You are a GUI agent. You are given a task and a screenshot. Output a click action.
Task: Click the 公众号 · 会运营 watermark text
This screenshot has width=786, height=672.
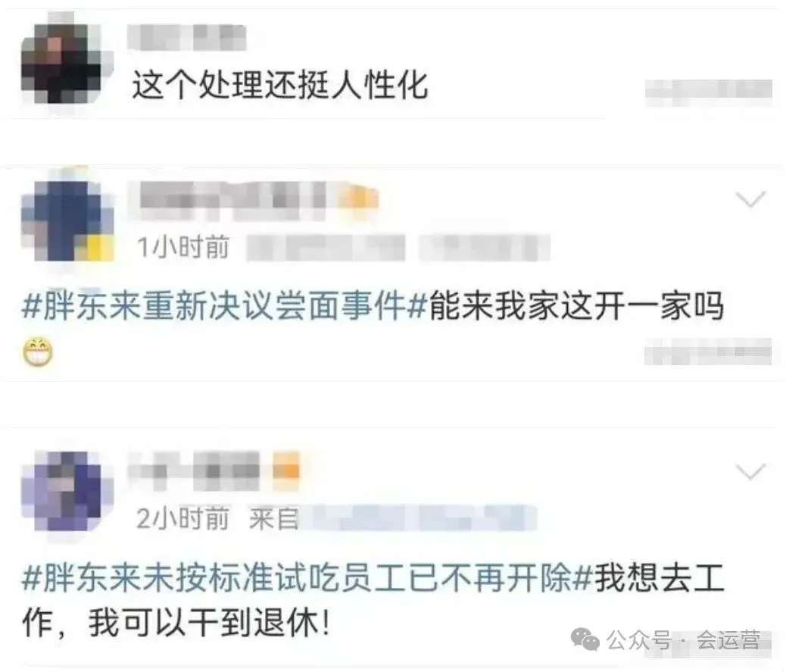[x=684, y=640]
